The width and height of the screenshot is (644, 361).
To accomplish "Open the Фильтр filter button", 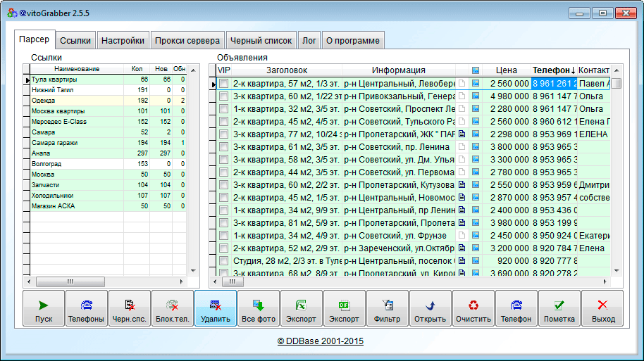I will pyautogui.click(x=388, y=308).
